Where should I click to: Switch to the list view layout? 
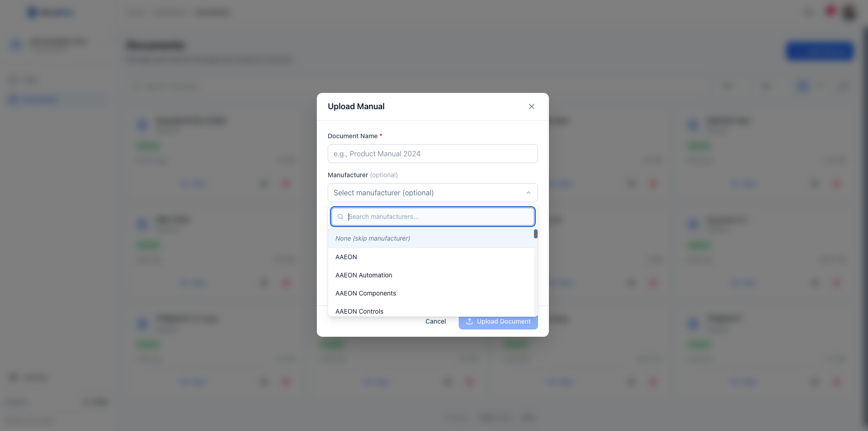point(821,86)
